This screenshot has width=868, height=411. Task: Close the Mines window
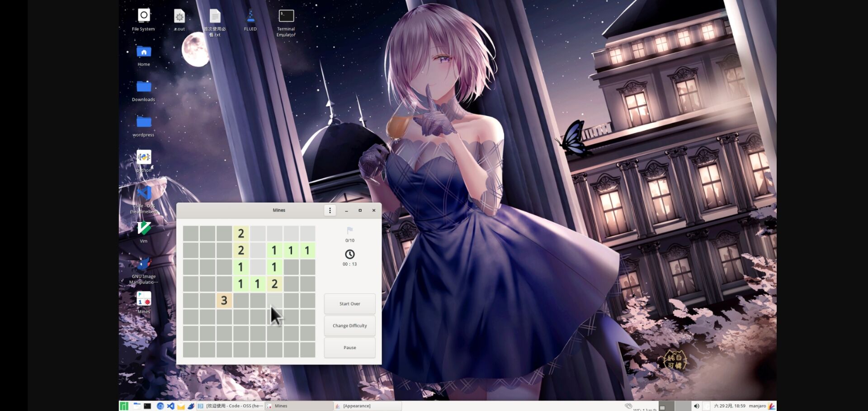click(x=374, y=210)
